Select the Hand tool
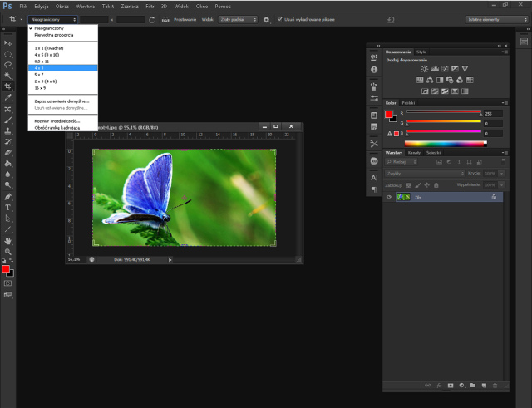This screenshot has width=532, height=408. pyautogui.click(x=7, y=241)
